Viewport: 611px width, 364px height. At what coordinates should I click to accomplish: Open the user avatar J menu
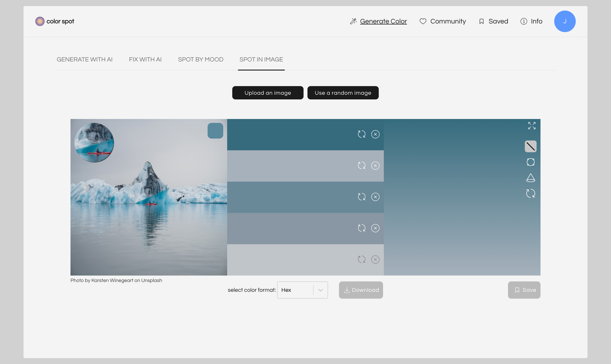(564, 21)
